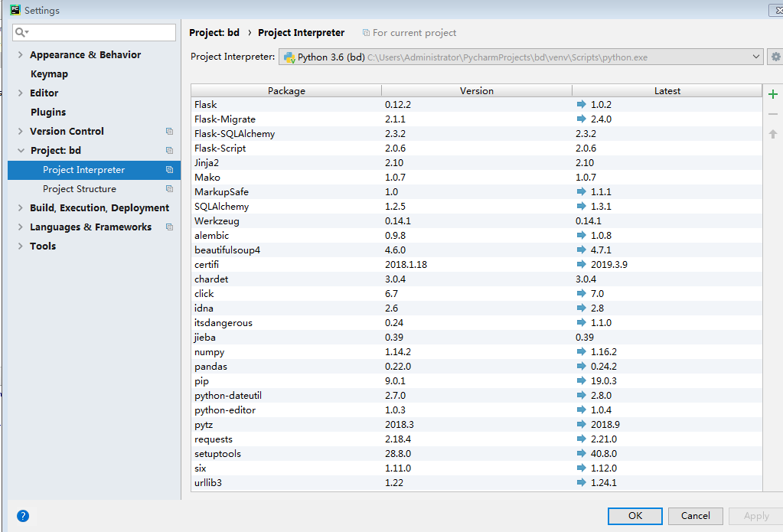Select the idna package row
783x532 pixels.
tap(477, 308)
